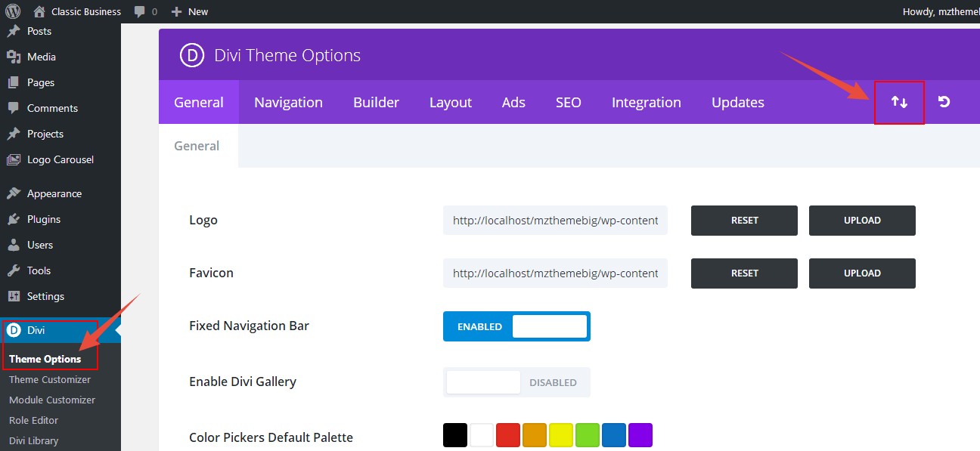Select the blue palette swatch
Image resolution: width=980 pixels, height=451 pixels.
click(x=614, y=435)
